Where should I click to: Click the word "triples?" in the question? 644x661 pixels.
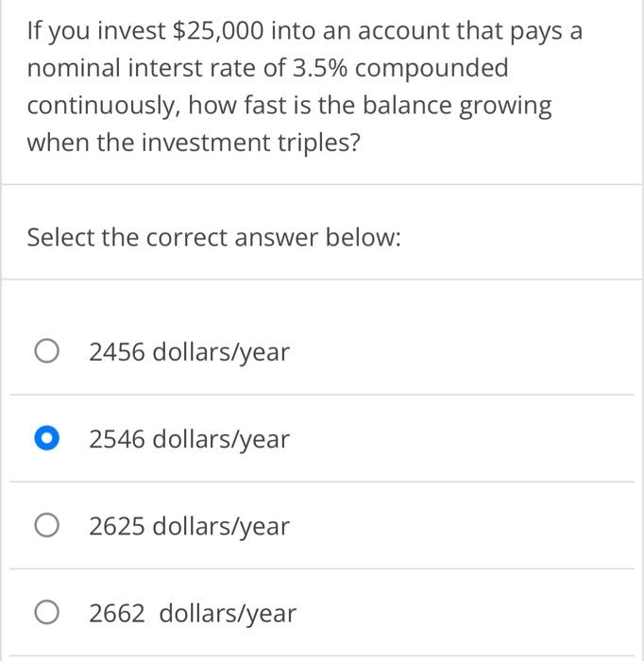316,144
